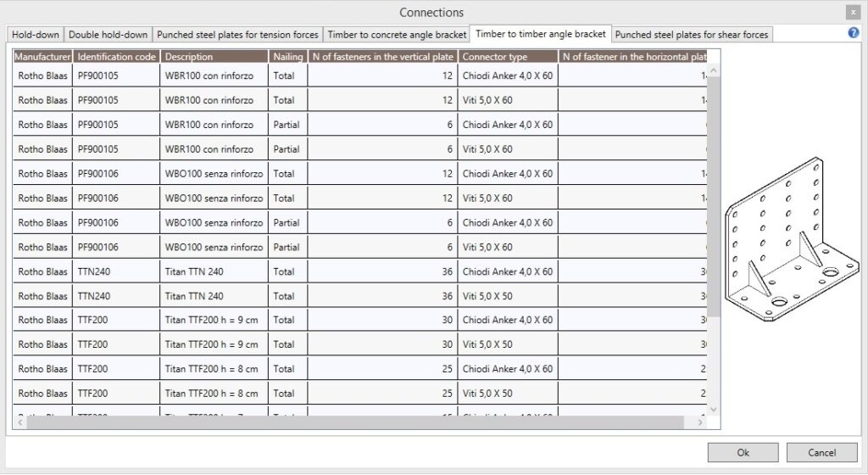Click the Nailing column header

coord(287,57)
